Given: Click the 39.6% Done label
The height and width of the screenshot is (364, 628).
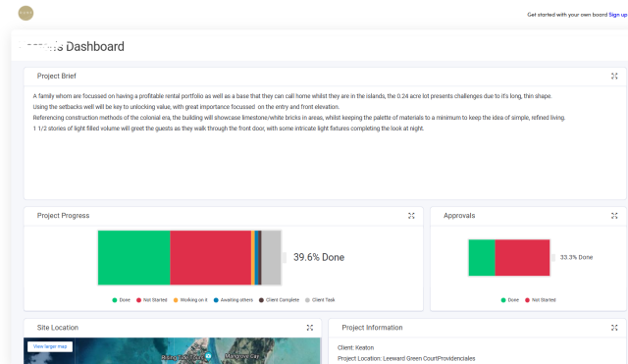Looking at the screenshot, I should (319, 257).
